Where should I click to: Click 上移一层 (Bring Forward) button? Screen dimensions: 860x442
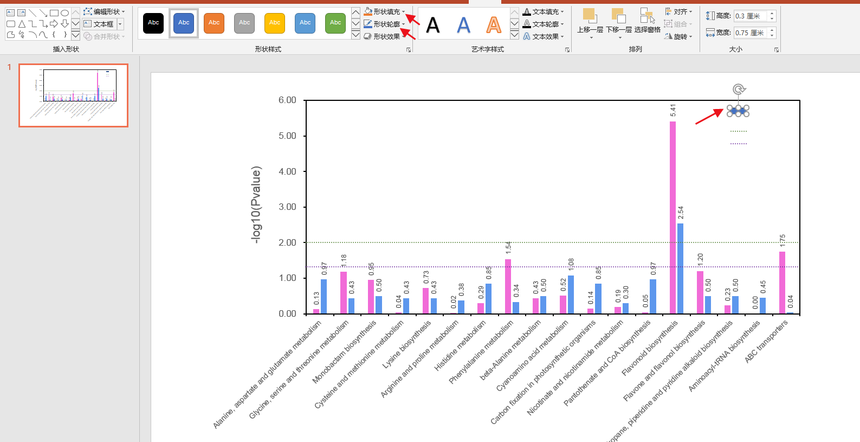pos(590,23)
